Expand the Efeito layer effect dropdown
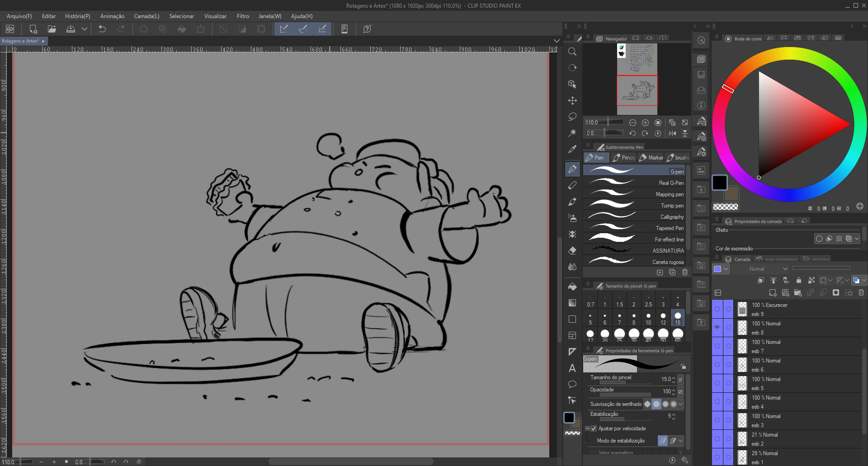 coord(857,239)
